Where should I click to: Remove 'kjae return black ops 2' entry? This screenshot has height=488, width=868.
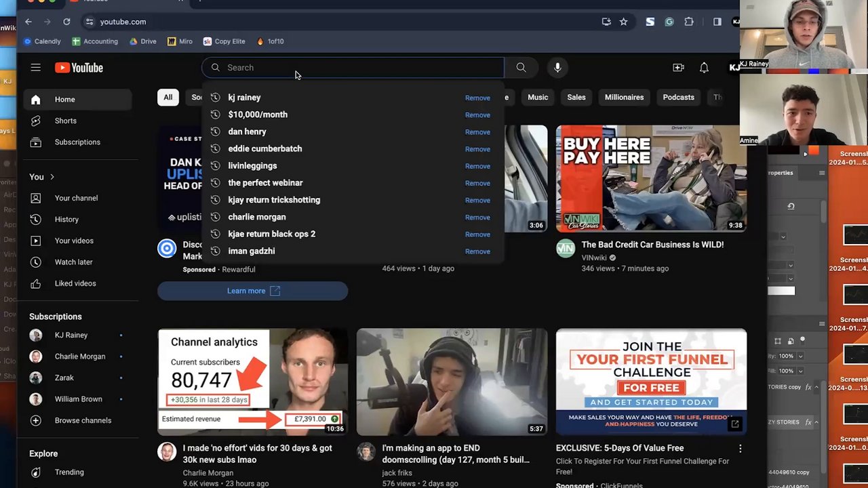coord(477,235)
